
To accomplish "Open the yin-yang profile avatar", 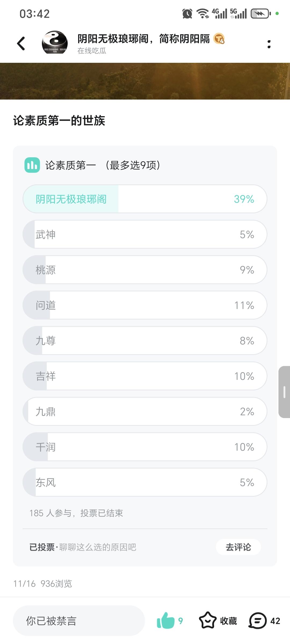I will 55,42.
